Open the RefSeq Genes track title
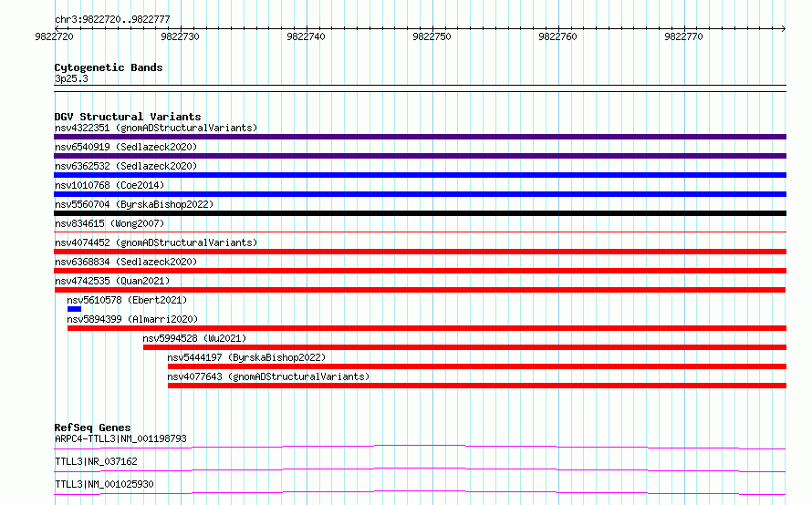Screen dimensions: 812x505 coord(92,428)
